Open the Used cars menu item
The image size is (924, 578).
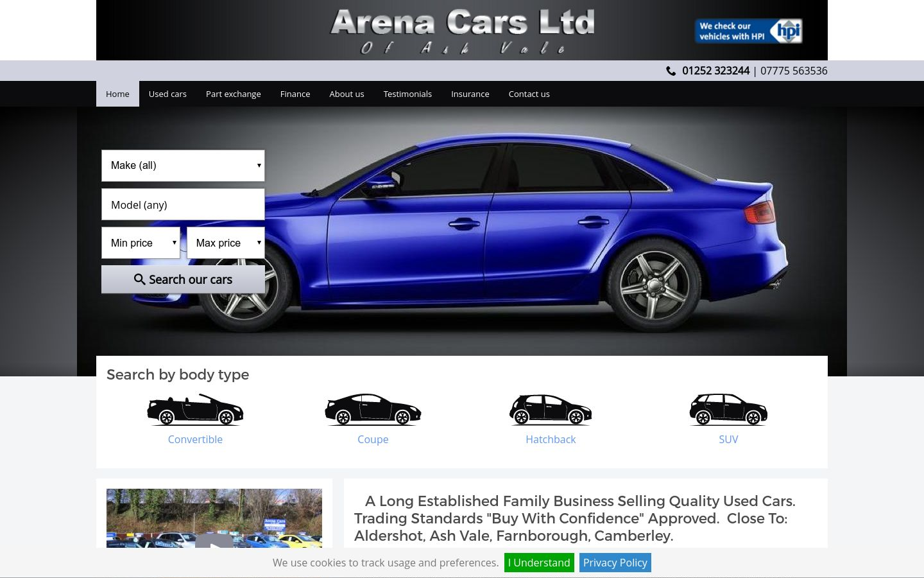167,94
